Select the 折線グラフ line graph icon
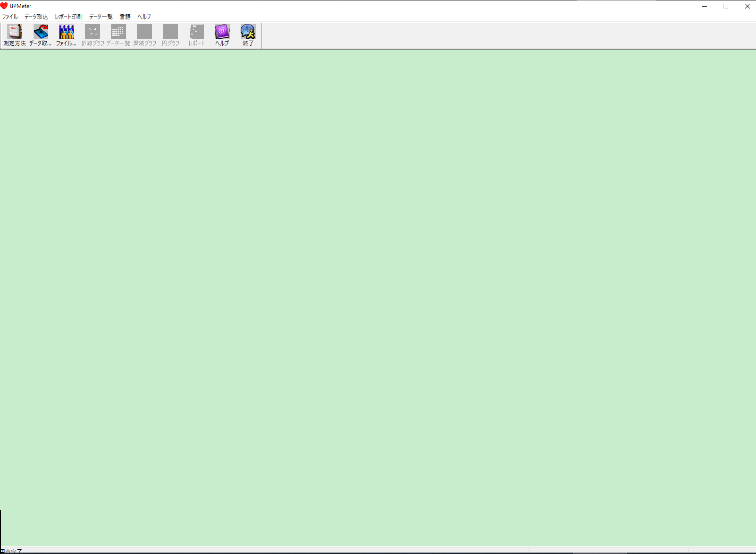 pos(92,35)
